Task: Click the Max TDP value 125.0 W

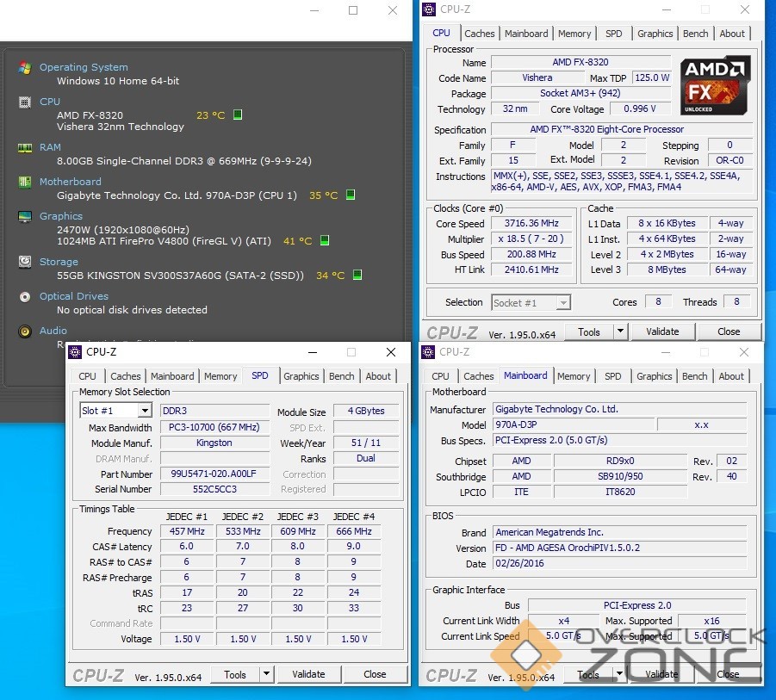Action: click(652, 77)
